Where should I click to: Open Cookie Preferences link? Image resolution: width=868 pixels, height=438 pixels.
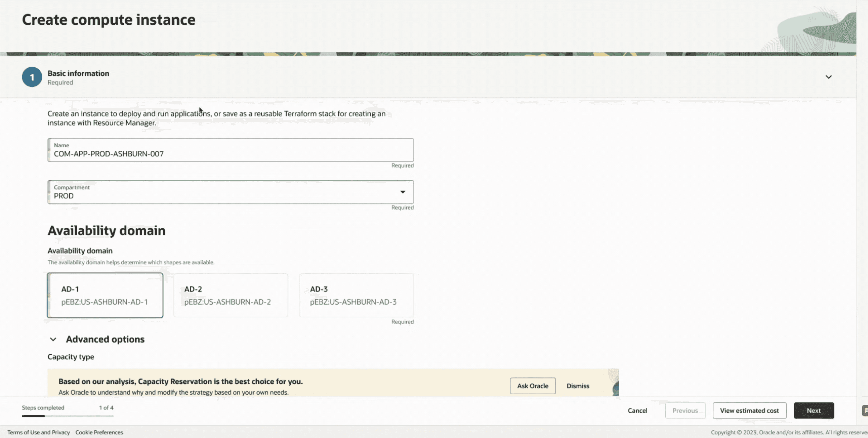click(99, 432)
